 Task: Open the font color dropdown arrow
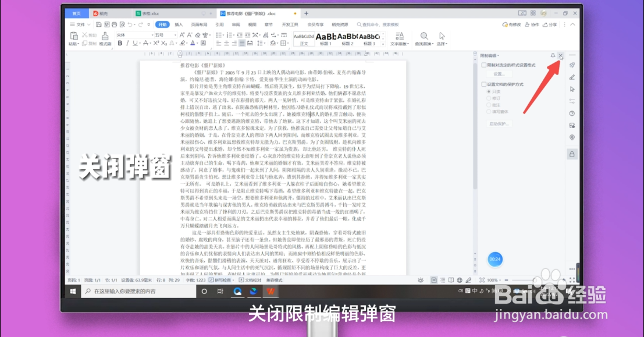pos(197,43)
